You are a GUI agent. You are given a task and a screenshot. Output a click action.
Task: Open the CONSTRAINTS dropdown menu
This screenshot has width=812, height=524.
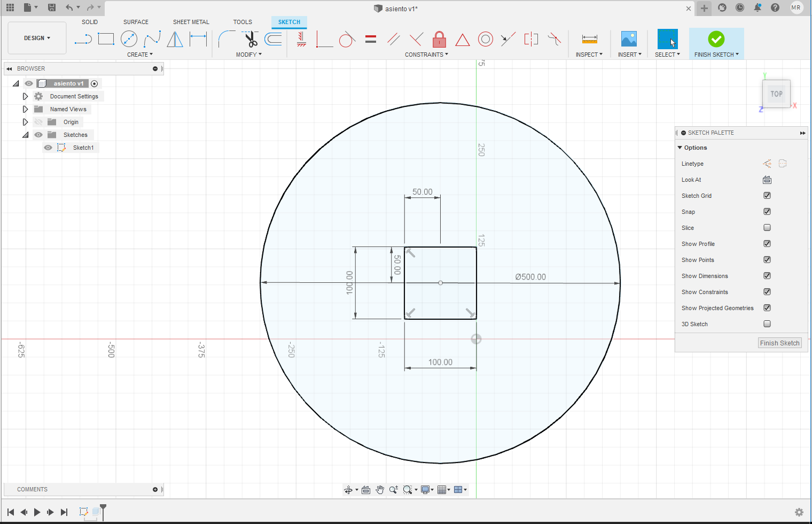click(x=426, y=55)
